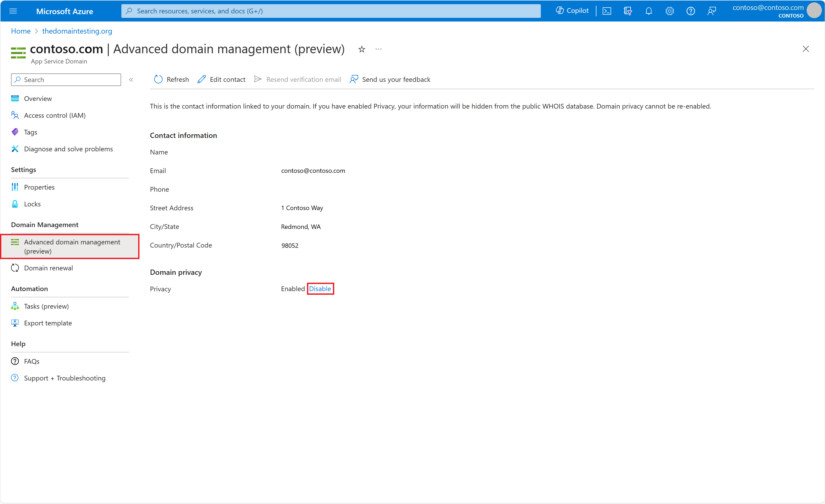Toggle privacy enabled status off
Screen dimensions: 825x504
(320, 288)
